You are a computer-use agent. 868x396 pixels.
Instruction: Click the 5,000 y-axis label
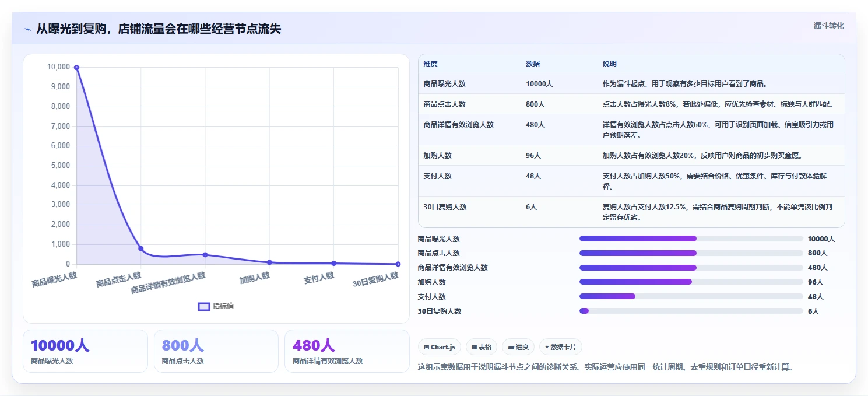(61, 166)
